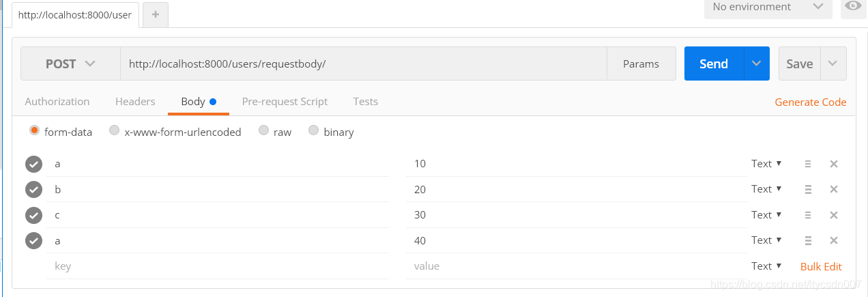The width and height of the screenshot is (868, 297).
Task: Open a new request tab with plus icon
Action: pyautogui.click(x=156, y=14)
